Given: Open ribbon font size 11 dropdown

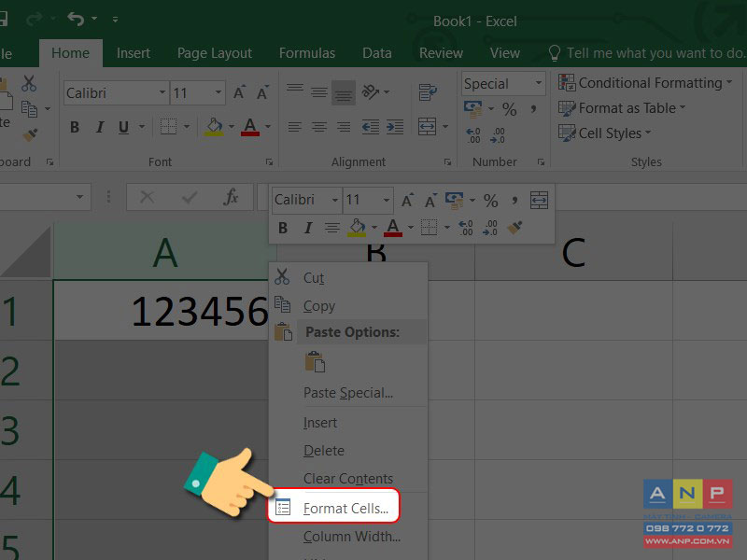Looking at the screenshot, I should (218, 91).
